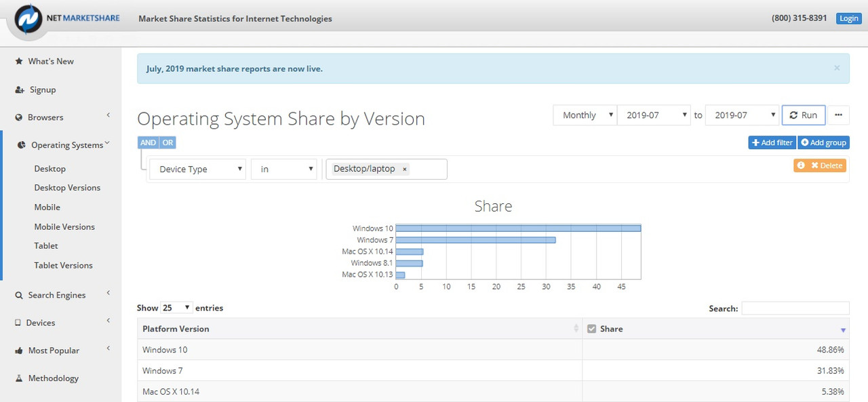Click the Windows 8.1 chart bar
Viewport: 868px width, 402px height.
pos(409,263)
